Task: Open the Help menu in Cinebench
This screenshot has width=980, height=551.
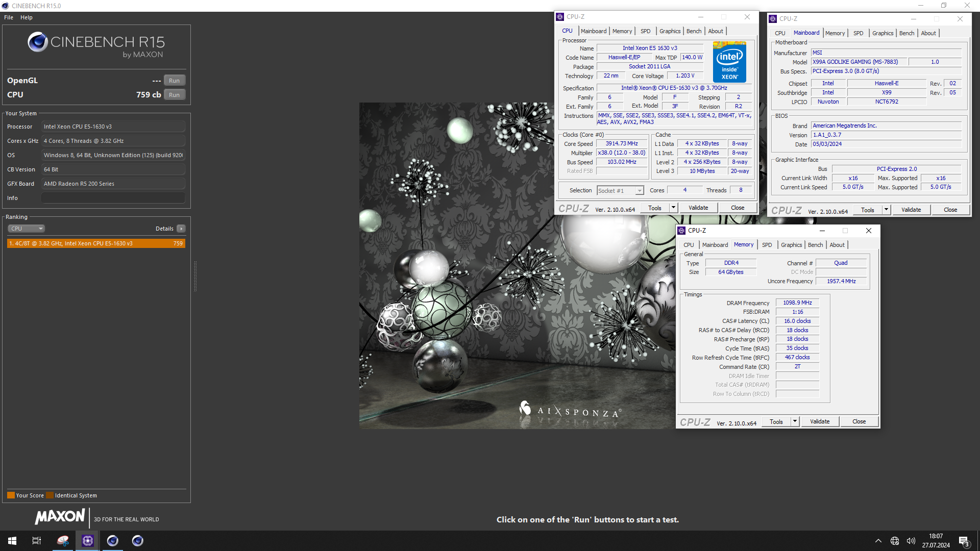Action: [27, 17]
